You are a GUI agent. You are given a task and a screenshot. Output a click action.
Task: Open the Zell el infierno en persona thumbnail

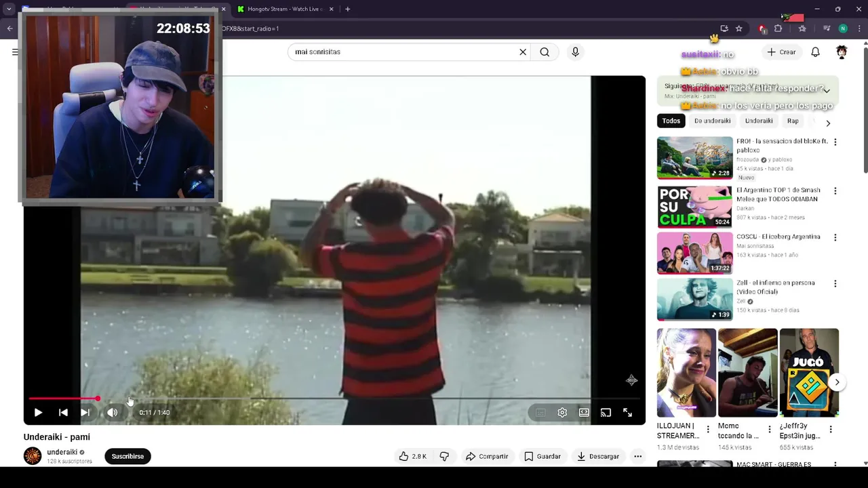695,300
